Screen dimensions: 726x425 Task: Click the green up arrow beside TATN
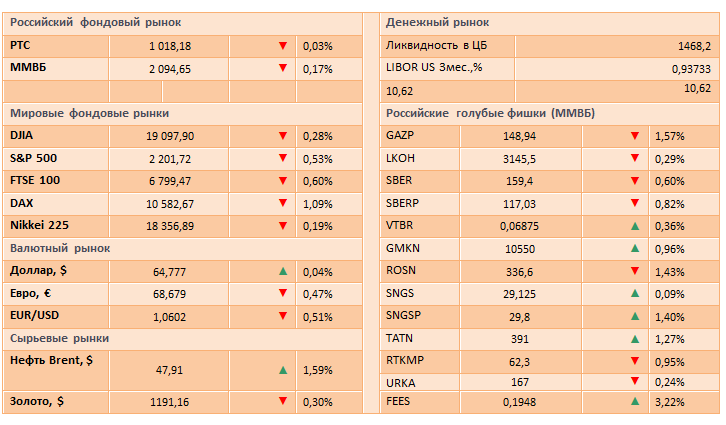click(635, 338)
